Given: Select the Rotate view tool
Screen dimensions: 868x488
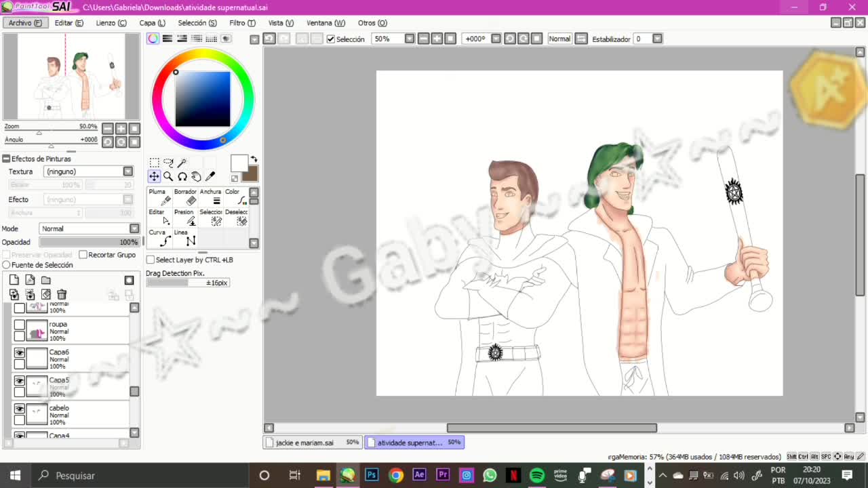Looking at the screenshot, I should click(x=182, y=176).
